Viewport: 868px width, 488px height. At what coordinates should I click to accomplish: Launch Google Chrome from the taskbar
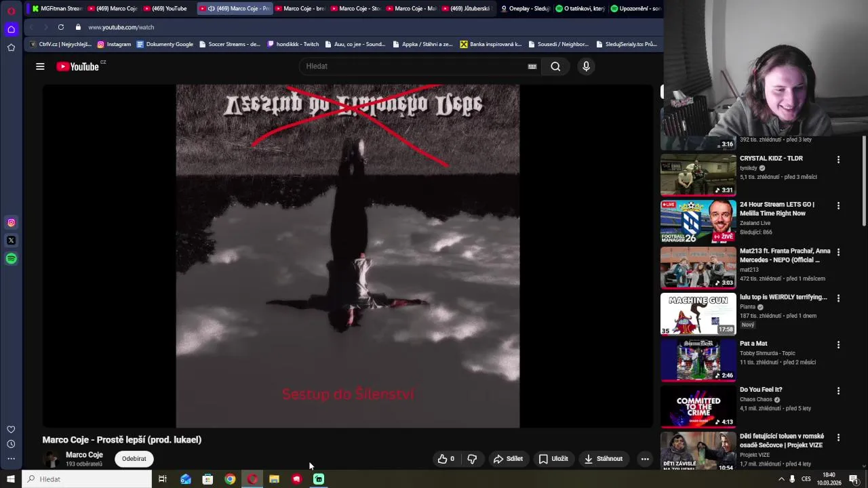tap(230, 479)
